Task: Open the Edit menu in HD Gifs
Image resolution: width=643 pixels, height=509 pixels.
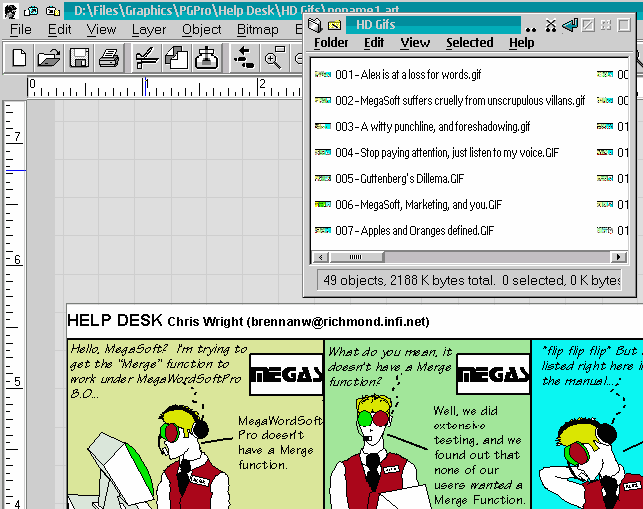Action: tap(374, 43)
